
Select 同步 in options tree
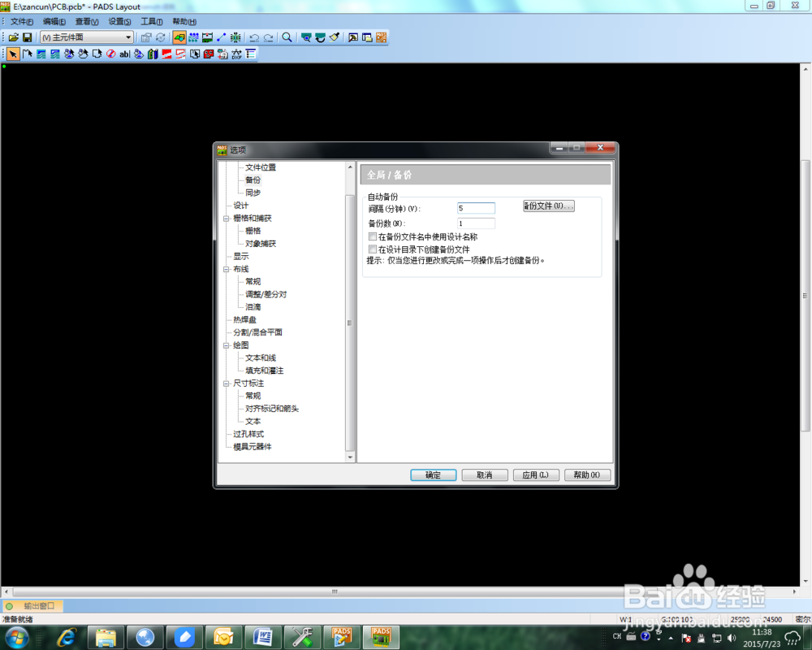pyautogui.click(x=253, y=193)
